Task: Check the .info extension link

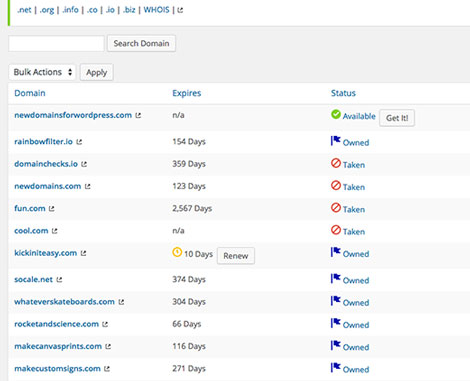Action: click(x=70, y=10)
